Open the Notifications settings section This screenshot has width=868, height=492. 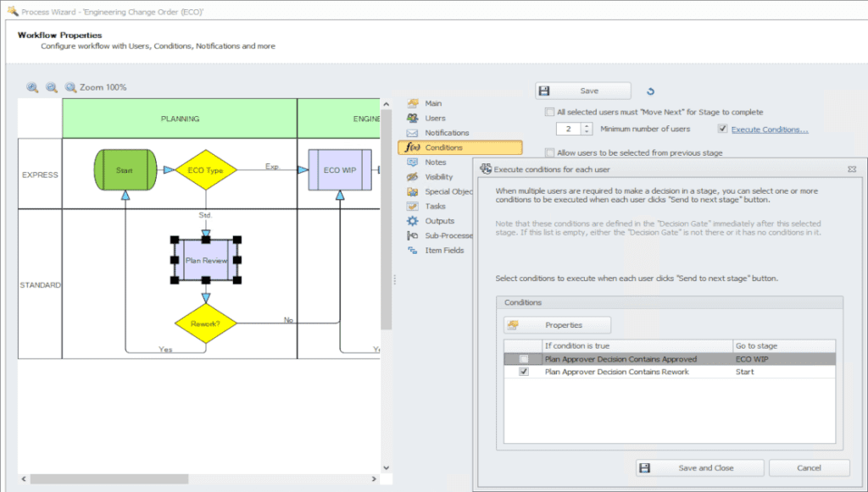pyautogui.click(x=447, y=133)
